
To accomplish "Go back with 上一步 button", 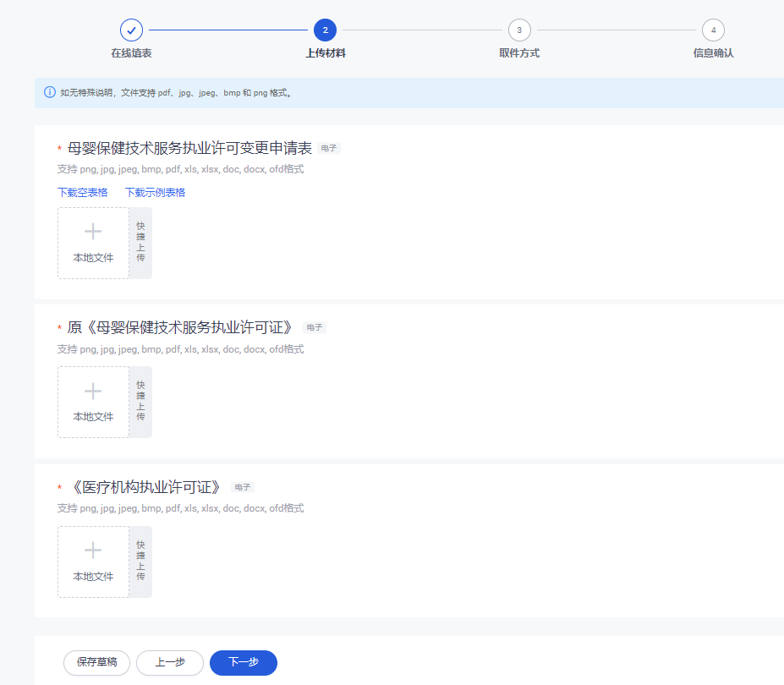I will [x=170, y=662].
